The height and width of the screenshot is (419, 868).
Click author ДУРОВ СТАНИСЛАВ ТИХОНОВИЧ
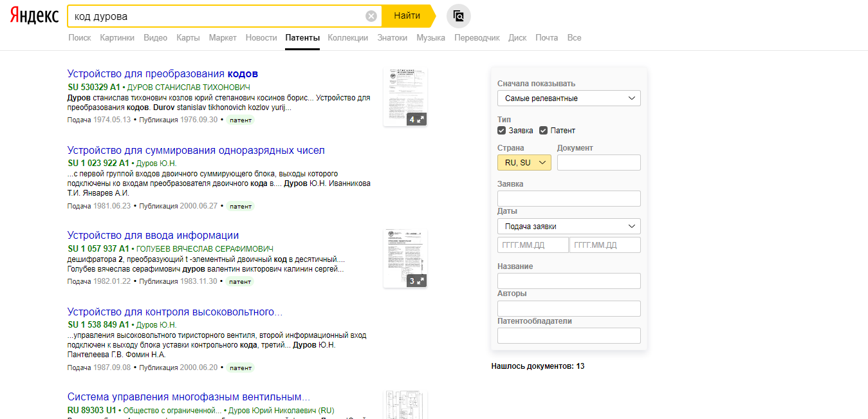[x=189, y=87]
